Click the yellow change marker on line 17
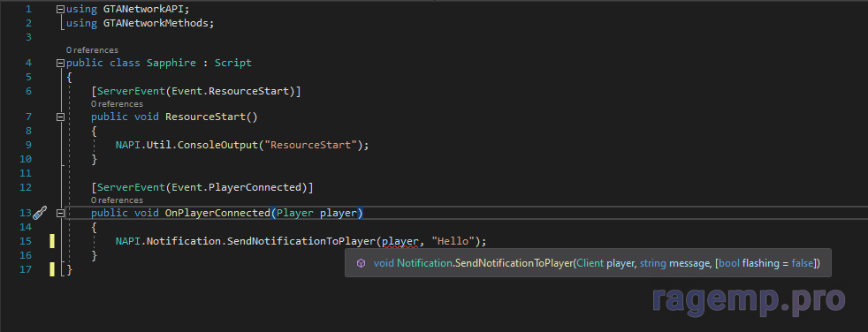Viewport: 868px width, 332px height. click(52, 269)
